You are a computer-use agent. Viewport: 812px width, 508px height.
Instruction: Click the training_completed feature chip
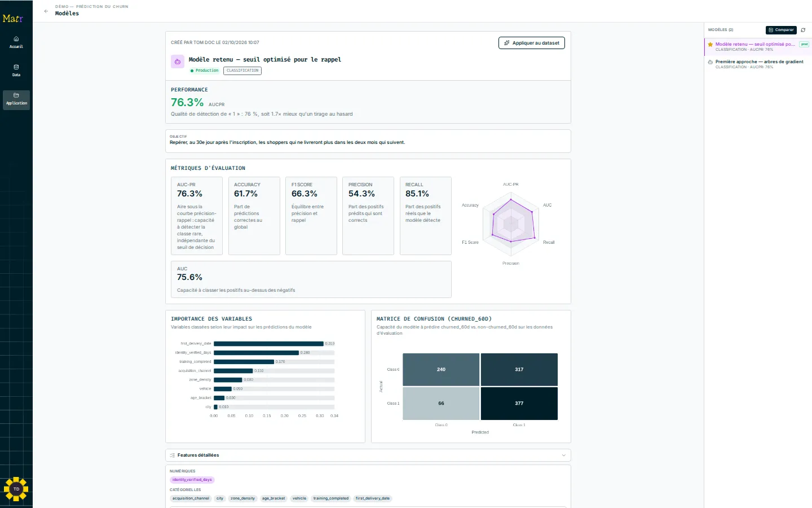coord(331,498)
